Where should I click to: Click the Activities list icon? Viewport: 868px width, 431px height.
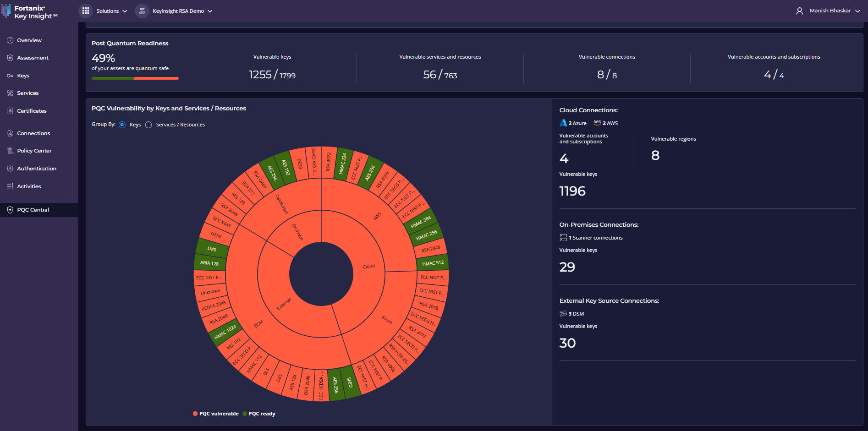coord(10,186)
